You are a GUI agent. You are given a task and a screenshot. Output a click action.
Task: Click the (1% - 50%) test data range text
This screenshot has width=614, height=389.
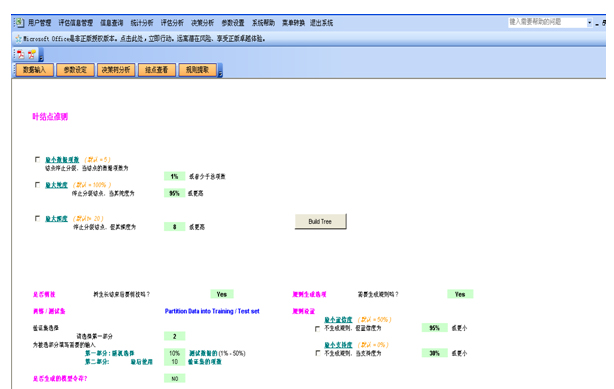pos(232,353)
